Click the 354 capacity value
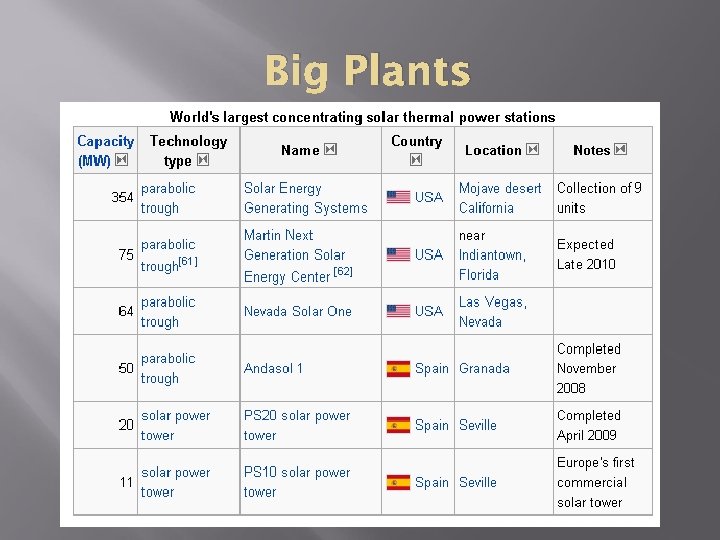720x540 pixels. [x=122, y=197]
